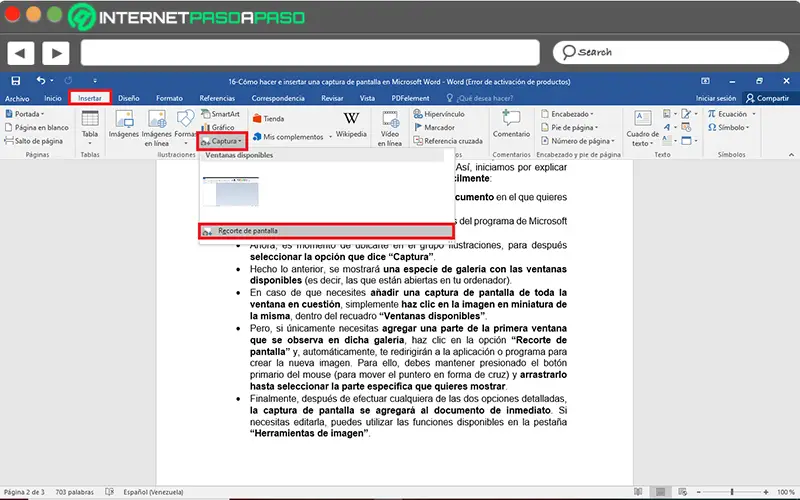Viewport: 800px width, 500px height.
Task: Insert a Hipervínculo
Action: pyautogui.click(x=439, y=114)
